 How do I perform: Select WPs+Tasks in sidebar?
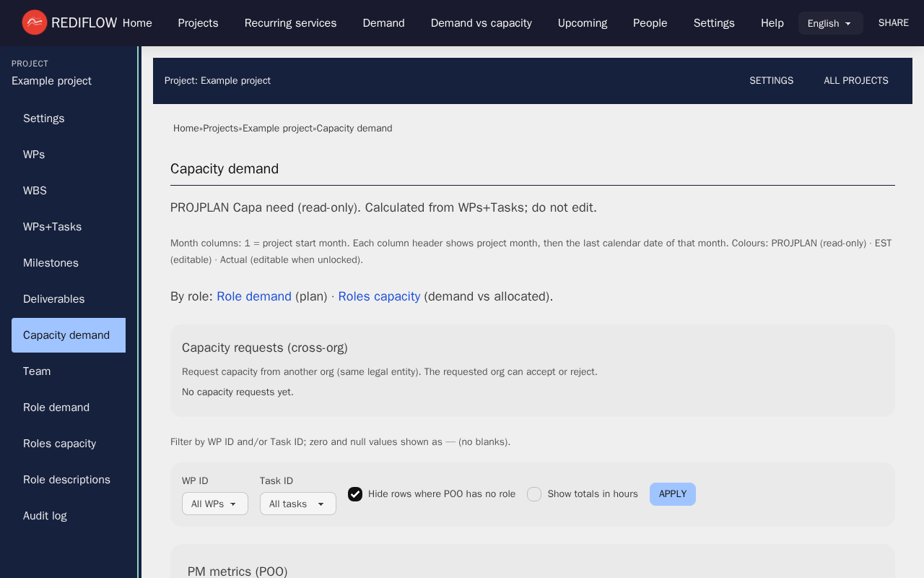[x=52, y=227]
